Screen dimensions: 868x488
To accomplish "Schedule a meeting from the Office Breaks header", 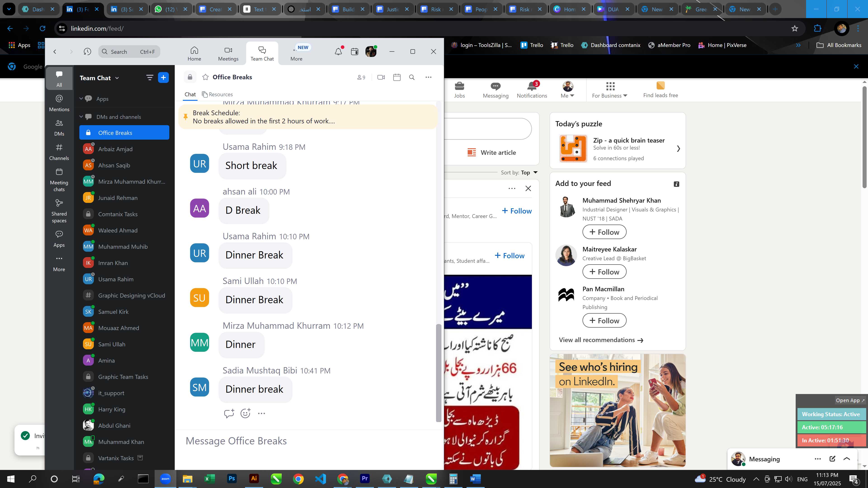I will click(397, 77).
